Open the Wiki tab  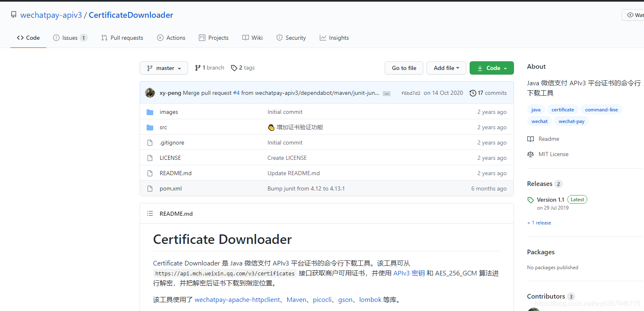[252, 38]
